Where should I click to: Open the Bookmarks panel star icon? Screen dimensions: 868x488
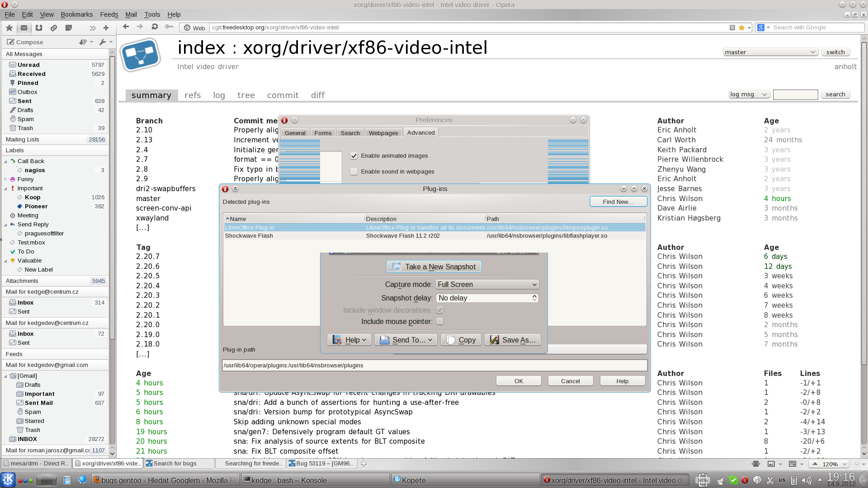9,28
